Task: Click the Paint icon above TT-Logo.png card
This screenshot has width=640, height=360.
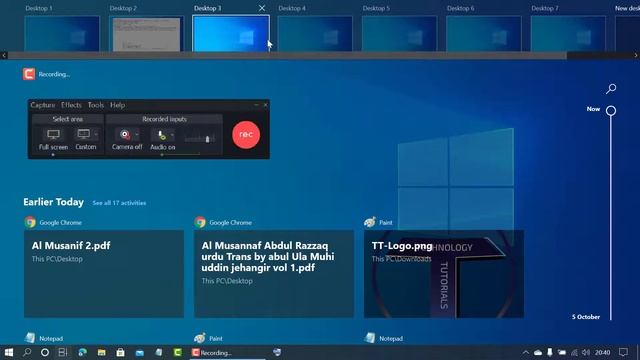Action: 370,222
